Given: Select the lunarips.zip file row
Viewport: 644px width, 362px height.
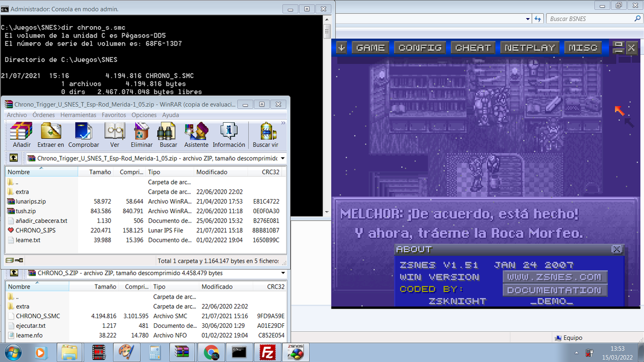Looking at the screenshot, I should click(x=144, y=201).
